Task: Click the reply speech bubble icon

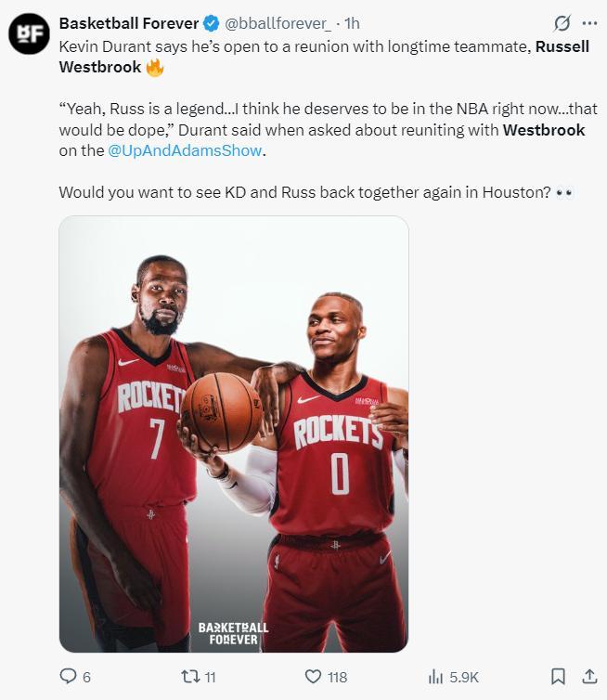Action: coord(68,677)
